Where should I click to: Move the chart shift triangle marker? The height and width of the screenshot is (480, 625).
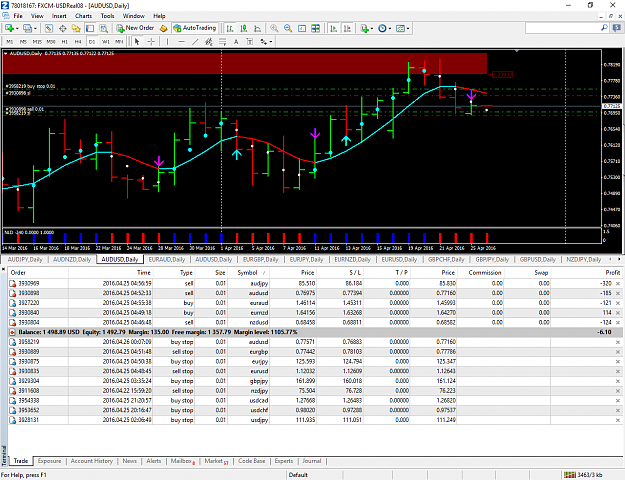pos(517,51)
